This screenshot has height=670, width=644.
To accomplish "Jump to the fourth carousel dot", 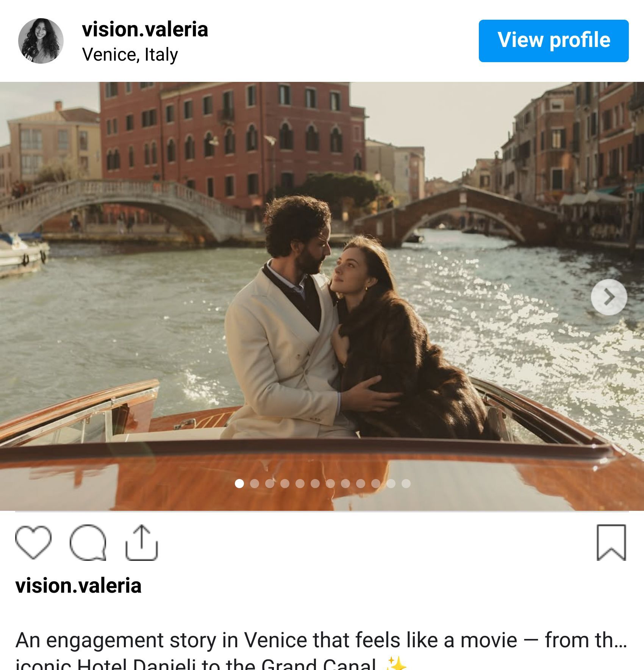I will [x=285, y=484].
